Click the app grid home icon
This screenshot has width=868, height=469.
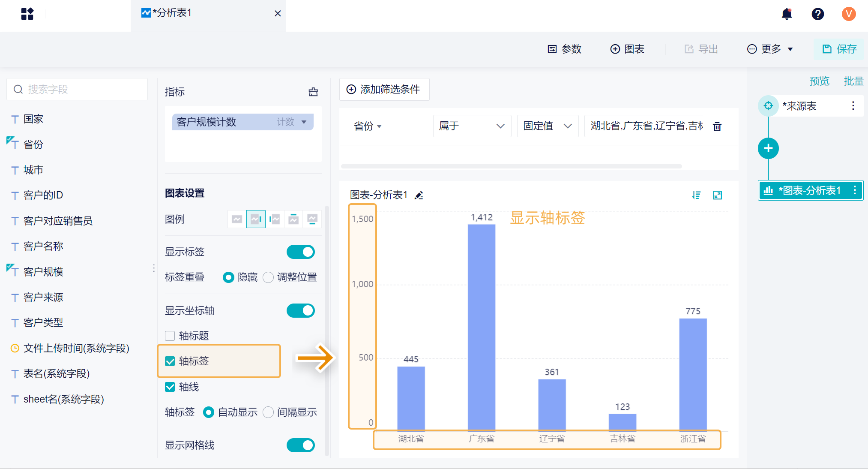[x=27, y=14]
